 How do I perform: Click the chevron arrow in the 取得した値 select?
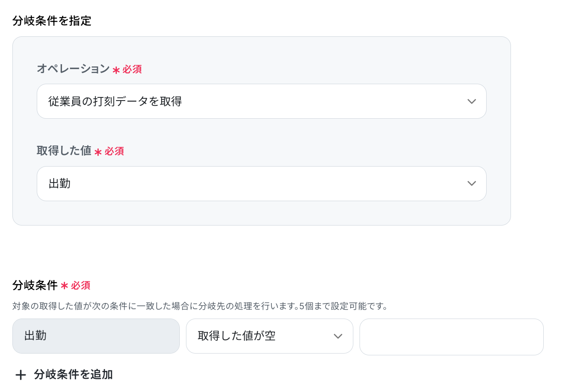(x=472, y=183)
